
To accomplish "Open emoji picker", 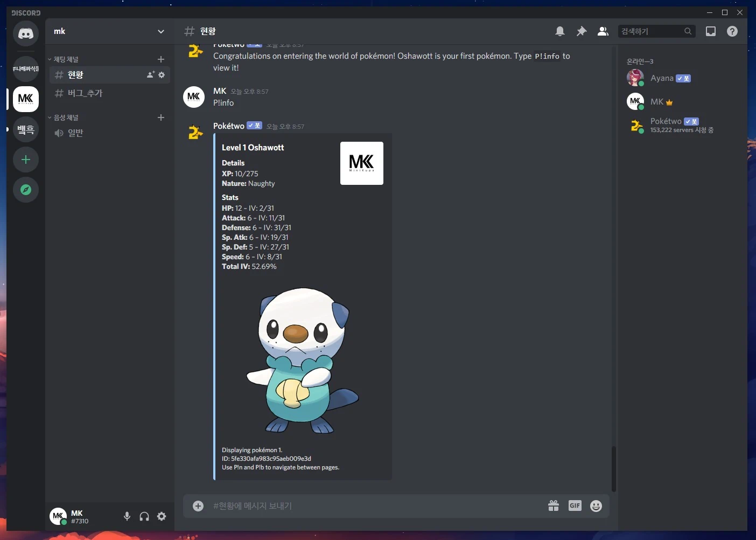I will [596, 506].
